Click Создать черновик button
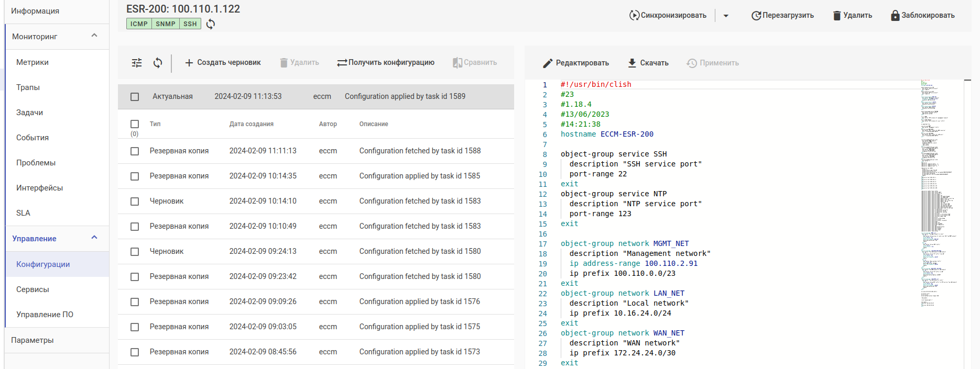 coord(223,63)
